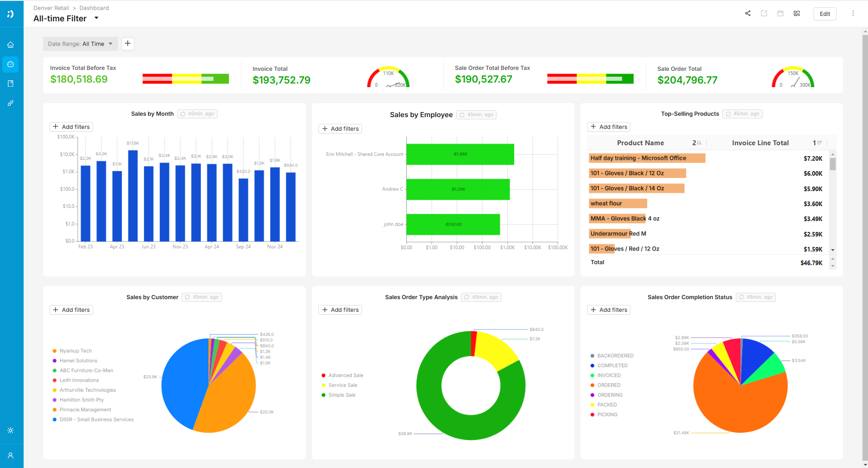
Task: Add filters to Sales by Employee
Action: tap(340, 129)
